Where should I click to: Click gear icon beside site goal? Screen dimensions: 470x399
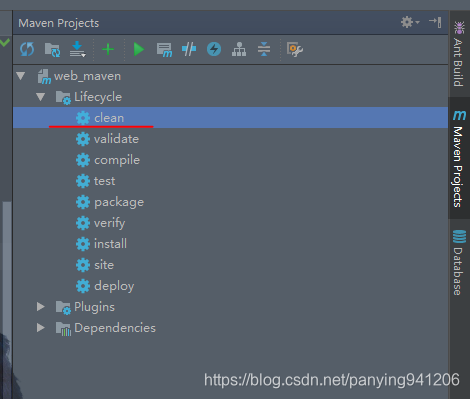coord(83,265)
